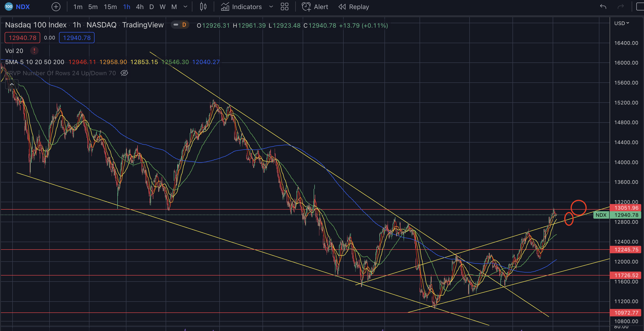
Task: Click the blue 12940.78 buy price button
Action: (x=76, y=38)
